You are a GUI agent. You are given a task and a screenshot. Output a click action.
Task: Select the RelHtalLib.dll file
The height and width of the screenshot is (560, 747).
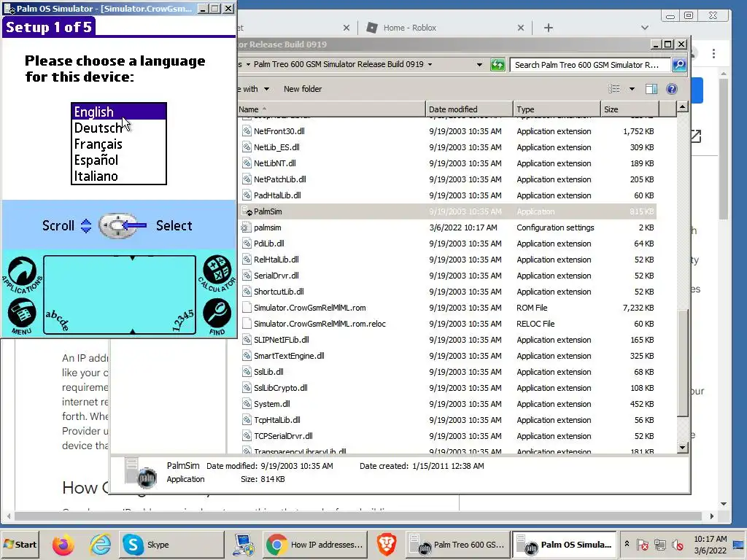coord(276,260)
